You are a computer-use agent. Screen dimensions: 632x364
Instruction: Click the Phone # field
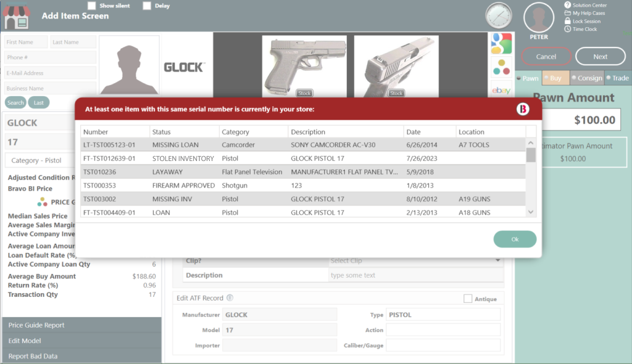[50, 57]
